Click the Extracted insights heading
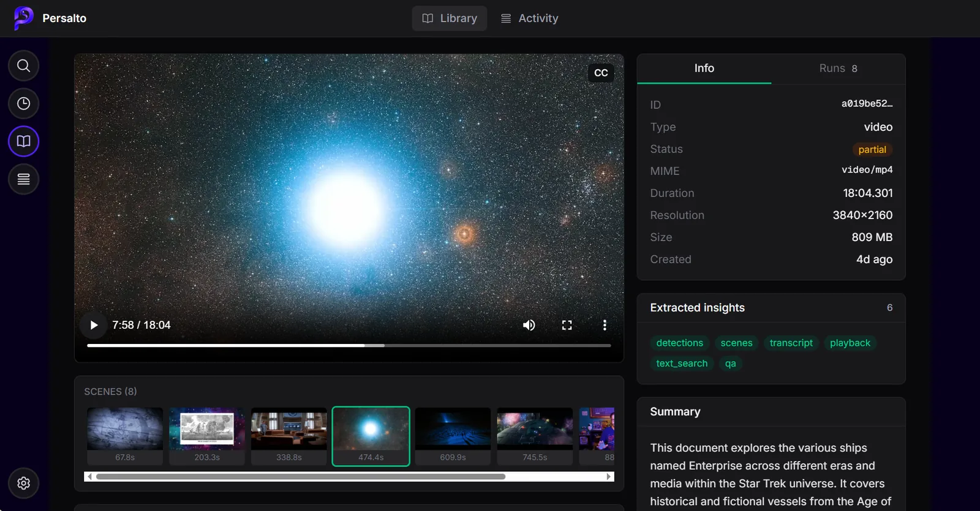This screenshot has height=511, width=980. [698, 308]
